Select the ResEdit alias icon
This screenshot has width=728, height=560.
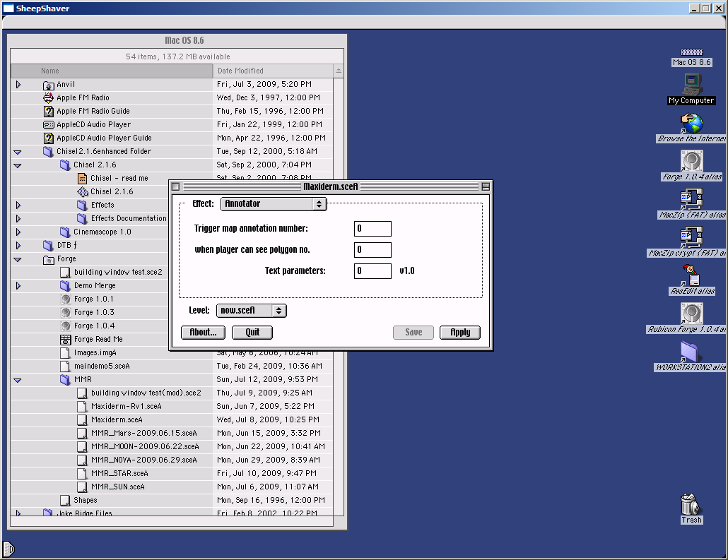tap(691, 275)
